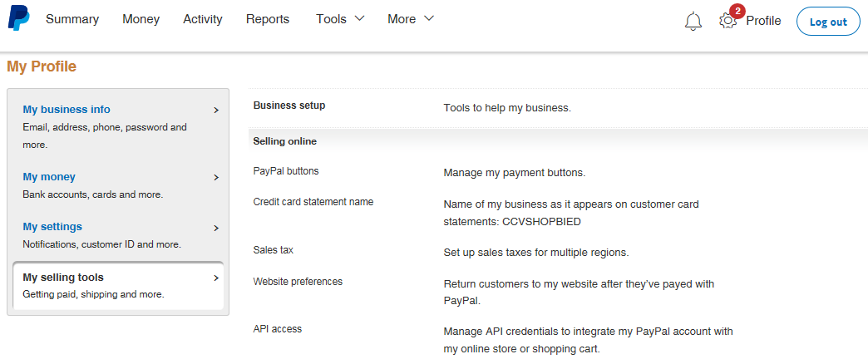Select the Website preferences row

pyautogui.click(x=298, y=282)
